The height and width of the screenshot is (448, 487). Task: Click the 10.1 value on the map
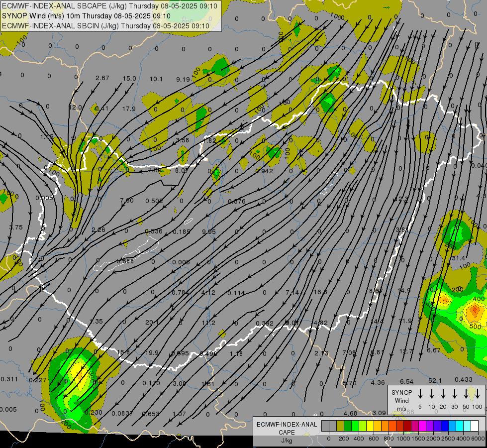[156, 79]
